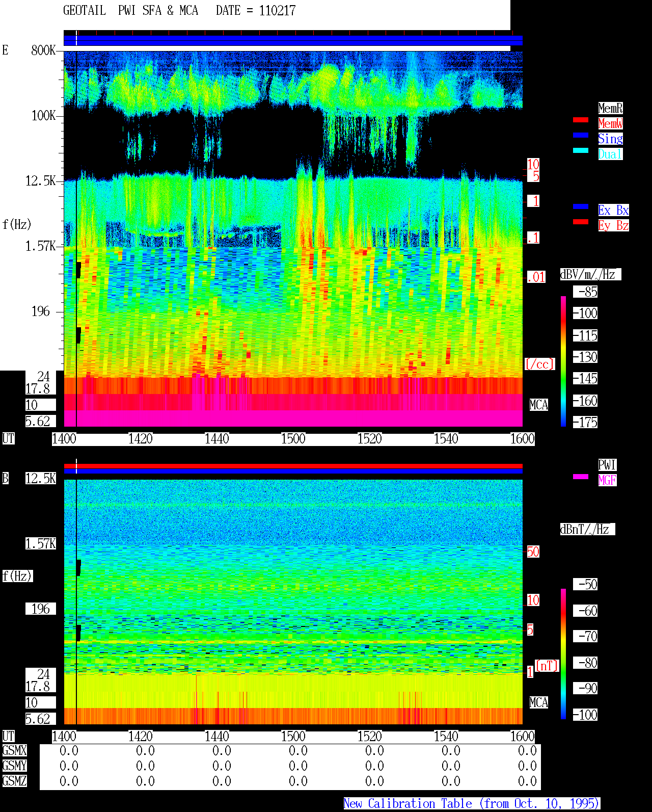Click the dBV/m/√Hz electric color bar
This screenshot has width=652, height=812.
click(563, 361)
